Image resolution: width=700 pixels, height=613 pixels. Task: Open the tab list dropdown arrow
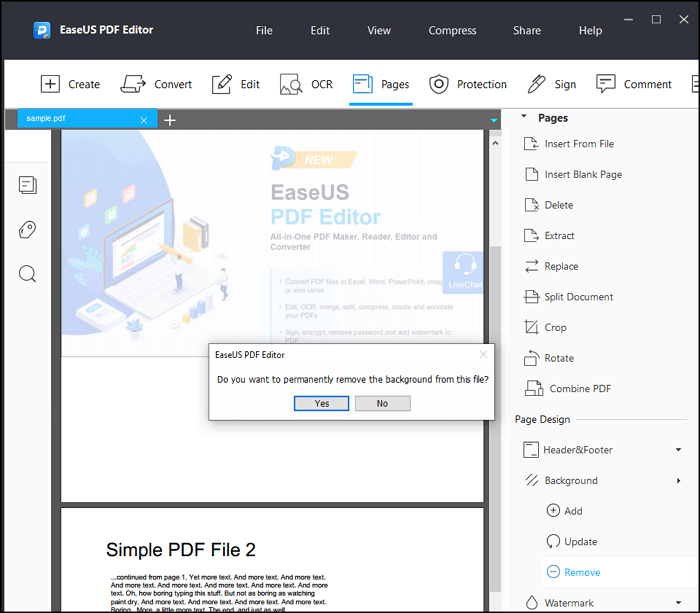494,120
